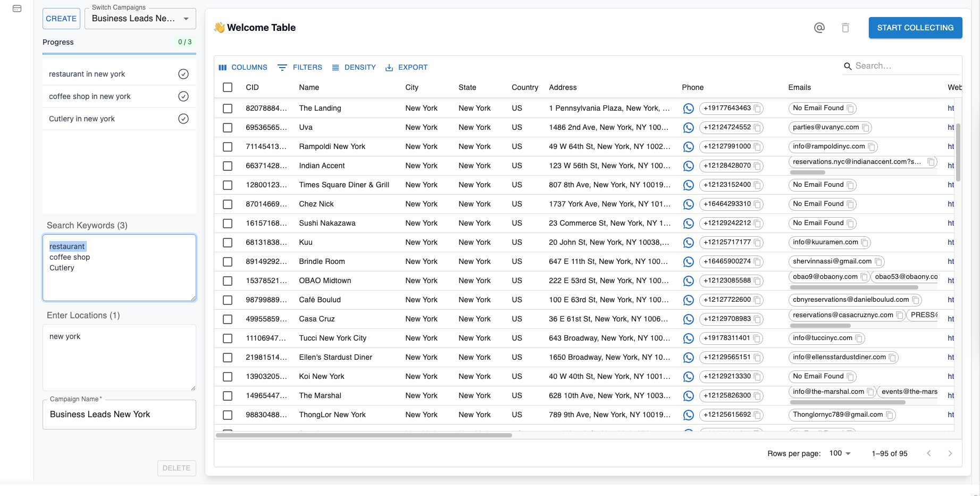This screenshot has width=980, height=496.
Task: Copy email info@kuuramen.com
Action: point(865,243)
